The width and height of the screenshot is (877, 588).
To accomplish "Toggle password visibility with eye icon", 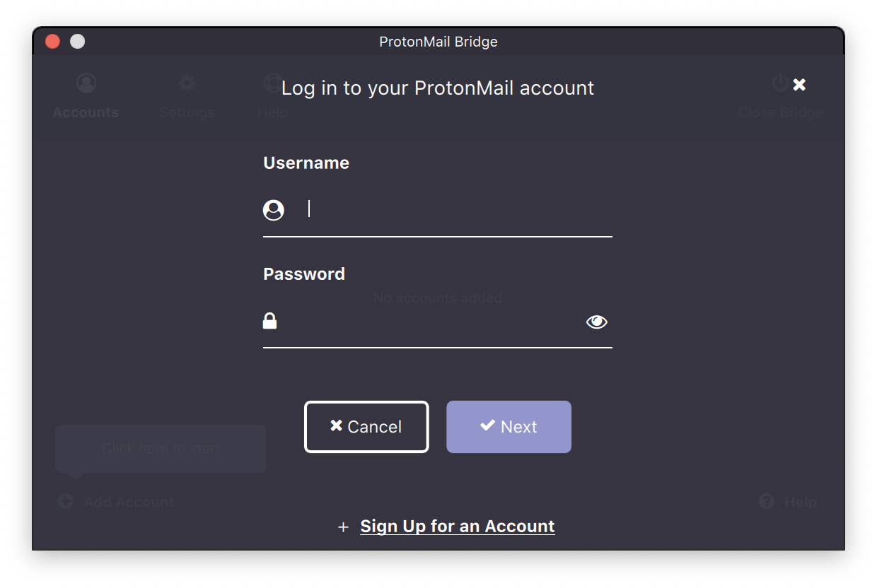I will pos(597,322).
